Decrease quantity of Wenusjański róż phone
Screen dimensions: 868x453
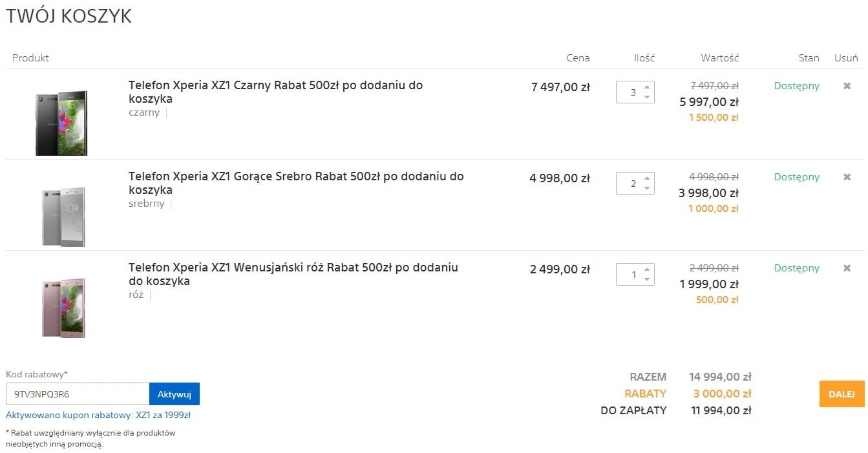pos(647,279)
